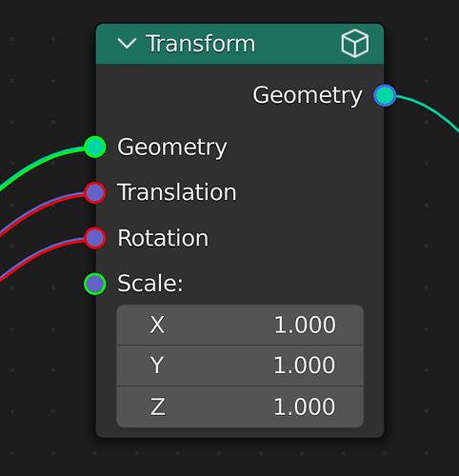Select the Scale X value field
Screen dimensions: 459x476
pos(240,326)
